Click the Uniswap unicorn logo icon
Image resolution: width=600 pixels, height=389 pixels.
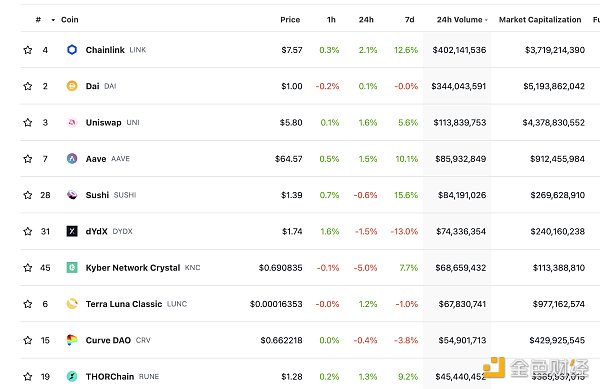click(x=72, y=122)
